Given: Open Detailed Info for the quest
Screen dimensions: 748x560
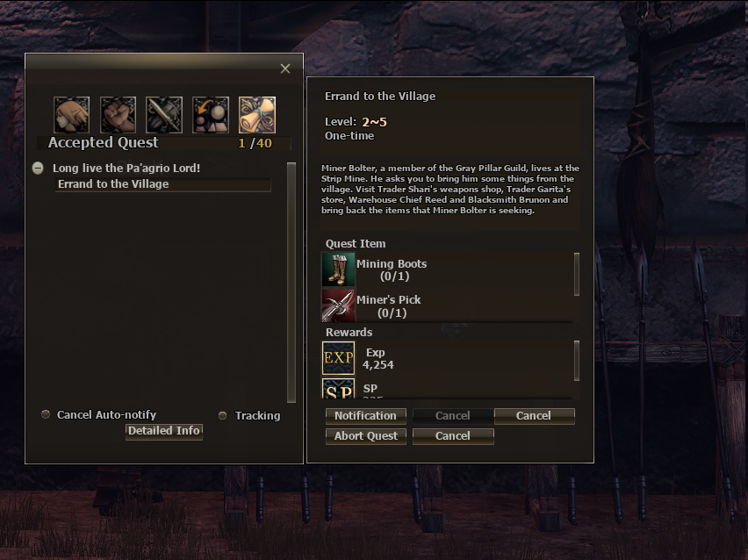Looking at the screenshot, I should [x=163, y=431].
